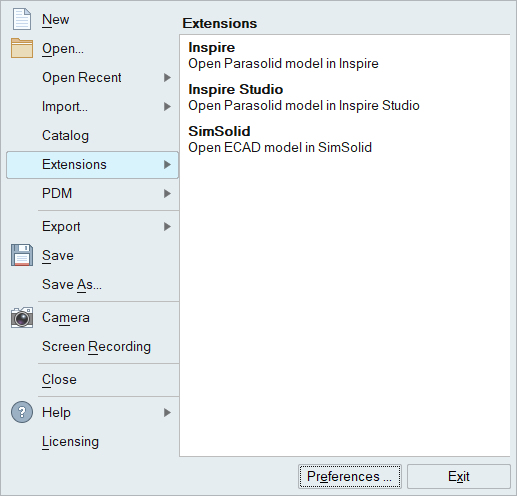The image size is (517, 496).
Task: Click the New document page icon
Action: click(22, 19)
